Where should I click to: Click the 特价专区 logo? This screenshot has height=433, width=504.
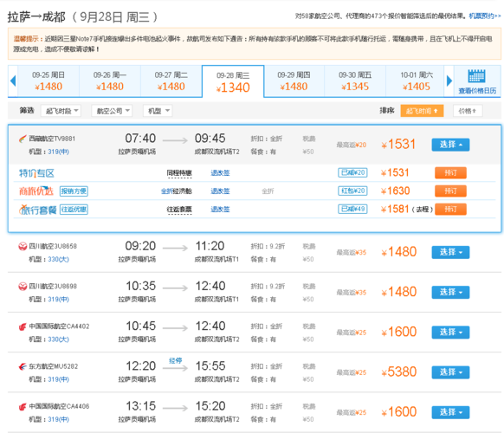tap(36, 173)
